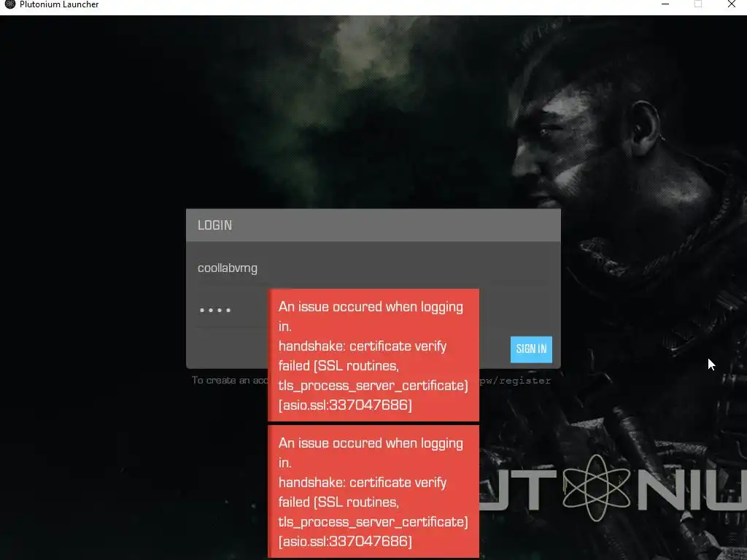Click the Plutonium Launcher window title text

(x=59, y=4)
